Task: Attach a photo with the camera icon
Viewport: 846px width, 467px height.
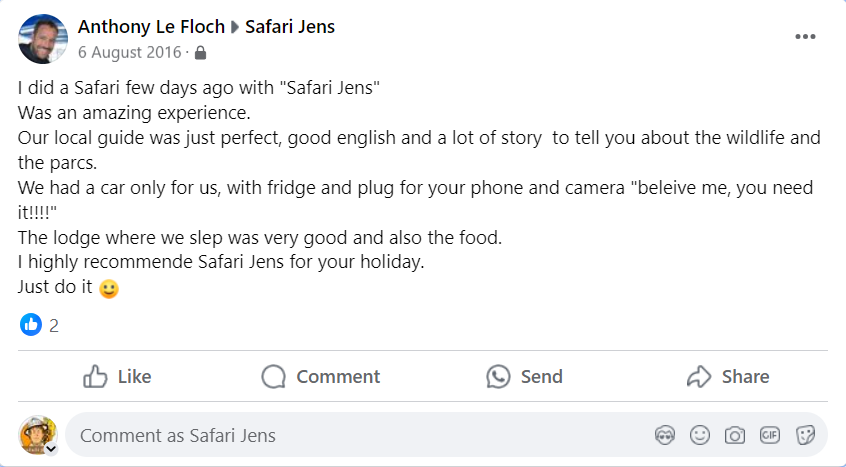Action: click(735, 435)
